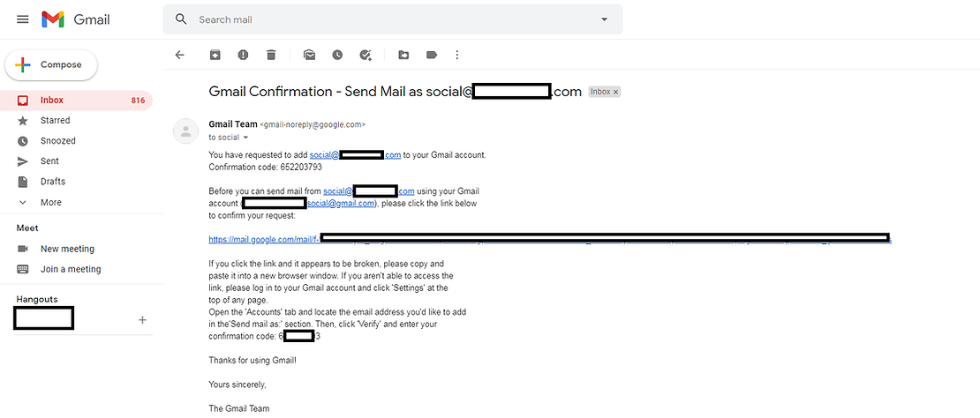This screenshot has height=418, width=980.
Task: Go to the Sent folder
Action: coord(49,161)
